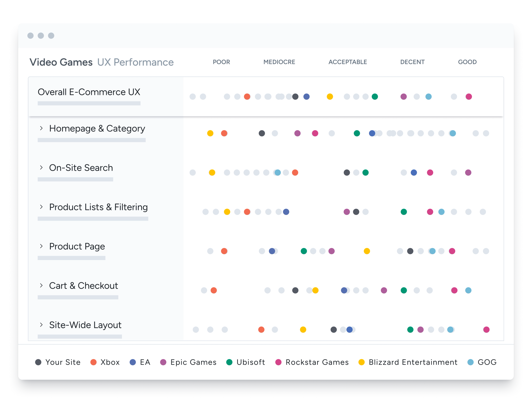This screenshot has width=532, height=403.
Task: Click the GOG legend dot
Action: [x=470, y=362]
